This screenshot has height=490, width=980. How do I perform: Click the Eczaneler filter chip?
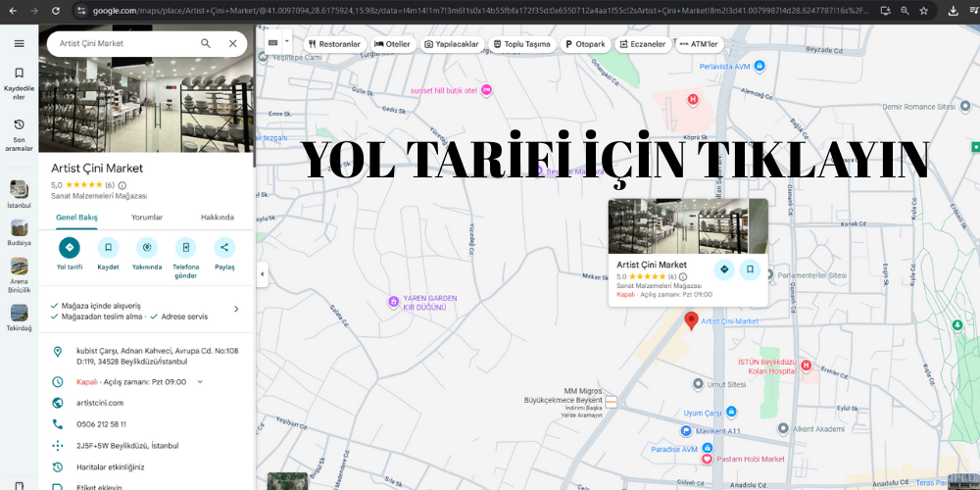click(643, 44)
